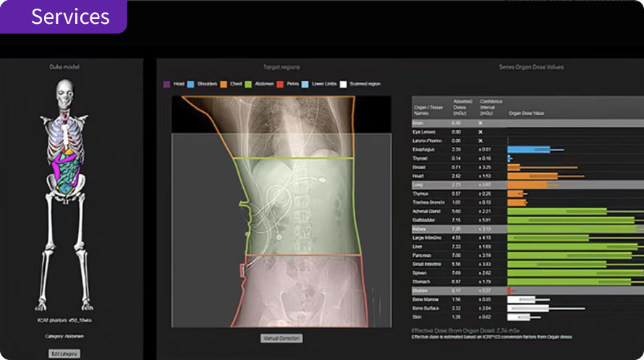Click the pink Pelvis region on scout image
This screenshot has height=360, width=644.
tap(302, 291)
